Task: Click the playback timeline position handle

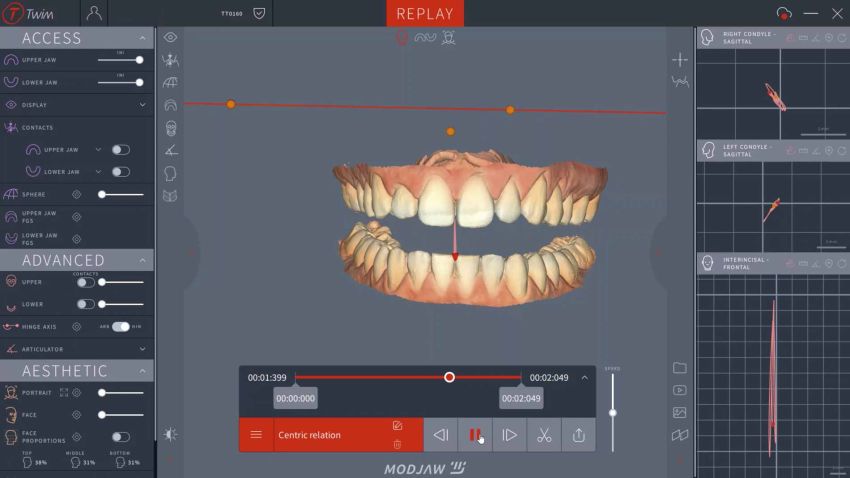Action: pos(450,377)
